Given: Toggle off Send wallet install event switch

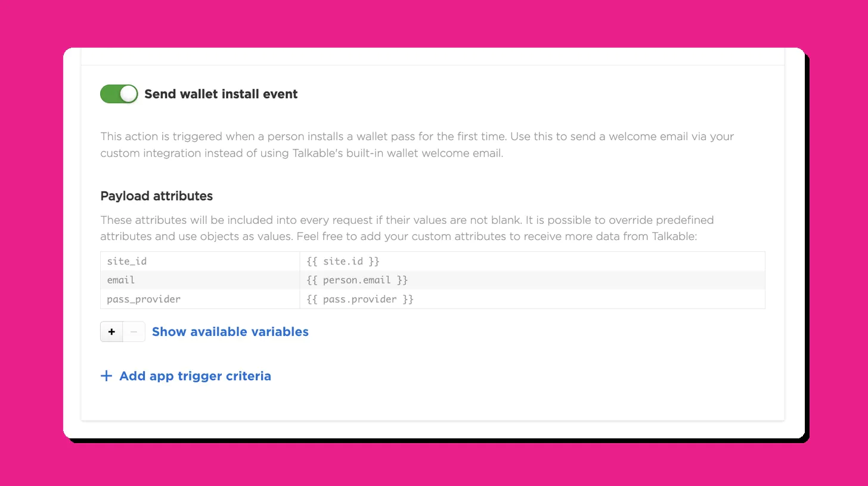Looking at the screenshot, I should pos(119,94).
